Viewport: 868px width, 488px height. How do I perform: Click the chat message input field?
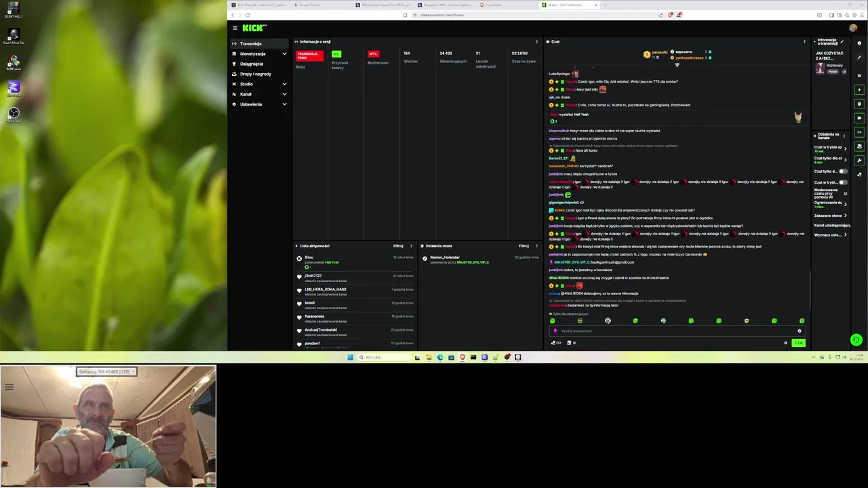pos(677,331)
